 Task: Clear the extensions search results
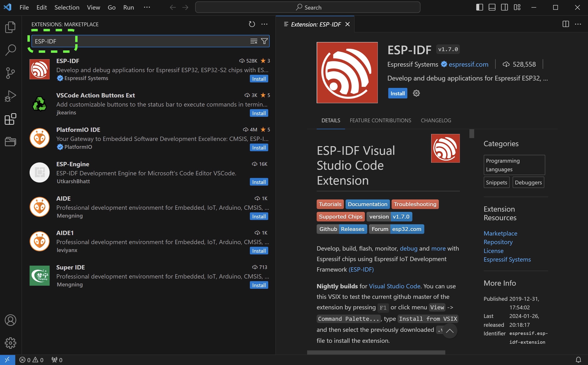click(254, 41)
